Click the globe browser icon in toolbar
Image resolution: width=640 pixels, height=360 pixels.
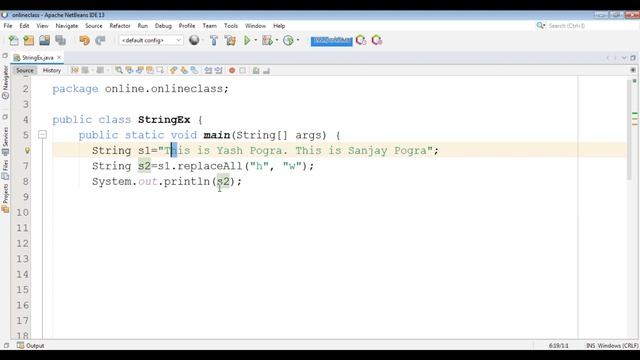click(194, 40)
